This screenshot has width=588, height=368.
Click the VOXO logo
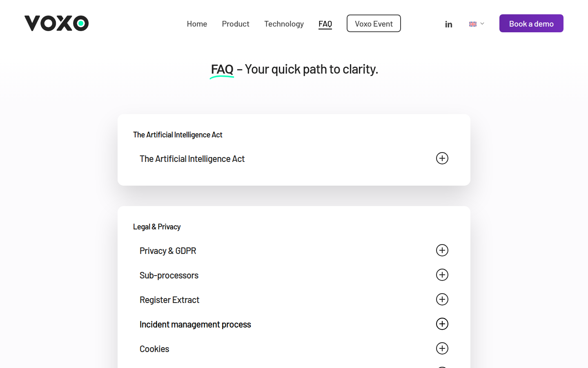coord(56,23)
